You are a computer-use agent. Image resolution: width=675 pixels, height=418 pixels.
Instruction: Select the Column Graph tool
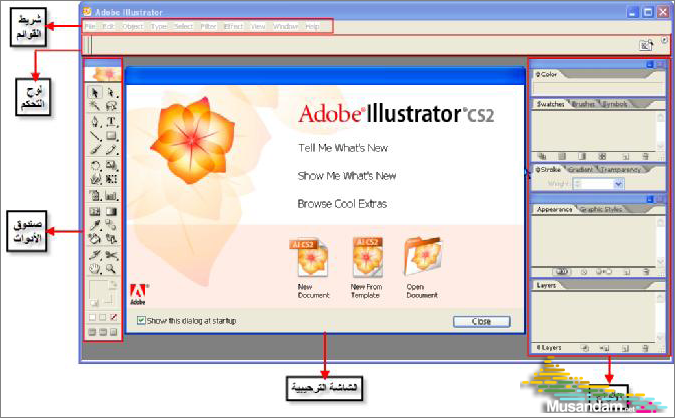pos(111,196)
